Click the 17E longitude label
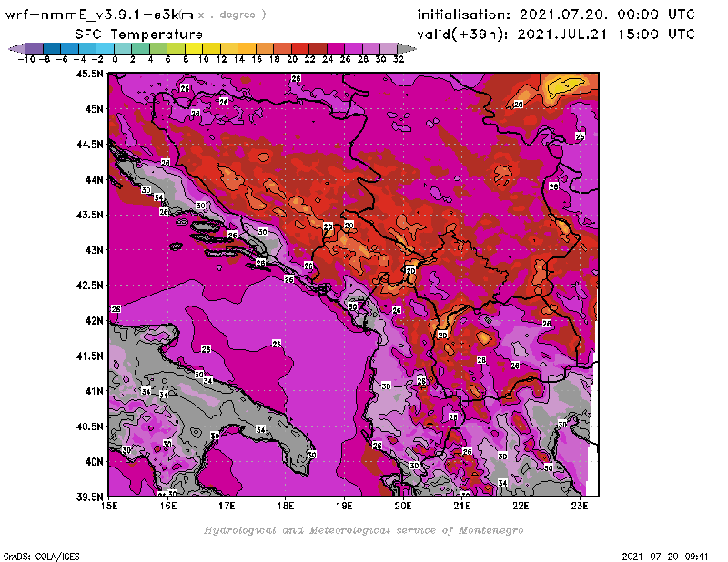The width and height of the screenshot is (728, 562). [227, 506]
